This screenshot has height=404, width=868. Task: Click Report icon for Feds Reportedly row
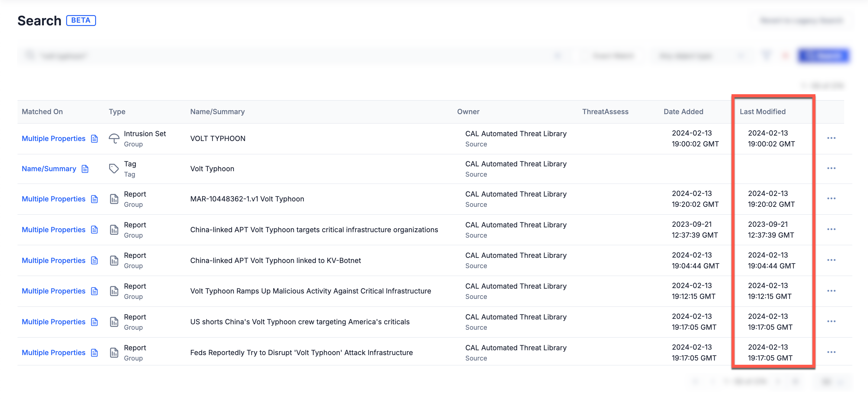114,353
